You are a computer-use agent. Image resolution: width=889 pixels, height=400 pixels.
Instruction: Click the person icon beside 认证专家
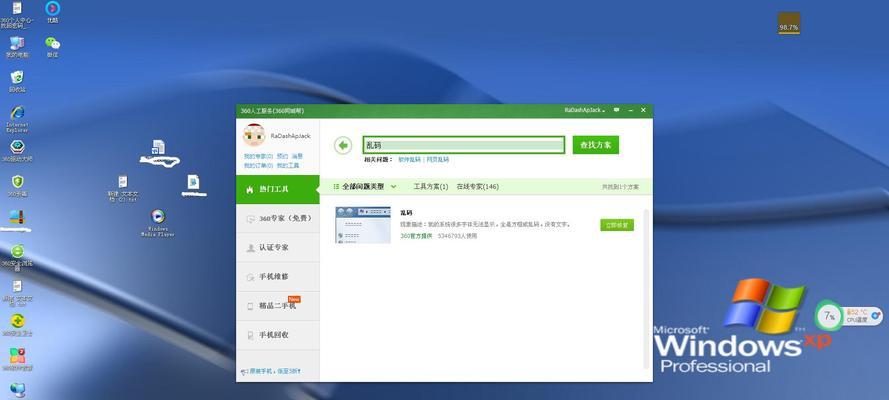[x=250, y=248]
